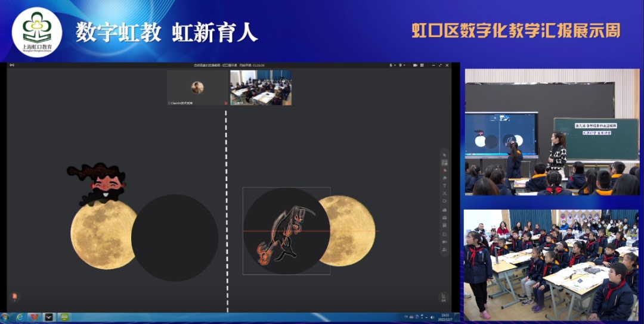Select the left yellow moon image
Image resolution: width=644 pixels, height=324 pixels.
[x=104, y=235]
